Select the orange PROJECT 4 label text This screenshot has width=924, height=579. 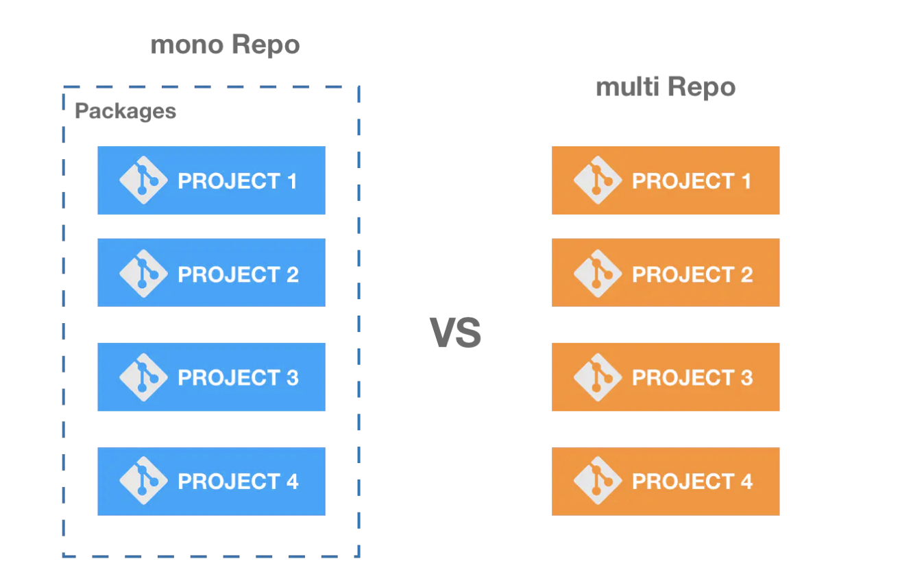click(692, 482)
